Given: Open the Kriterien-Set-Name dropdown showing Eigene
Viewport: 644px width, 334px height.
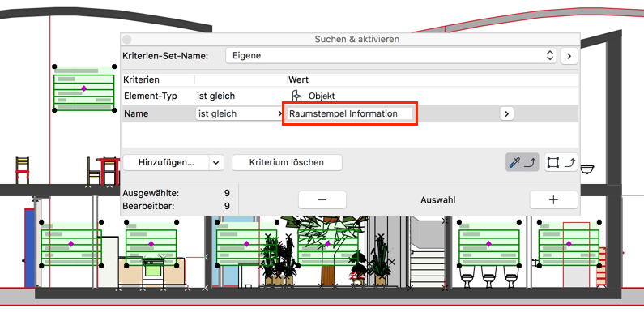Looking at the screenshot, I should 391,55.
